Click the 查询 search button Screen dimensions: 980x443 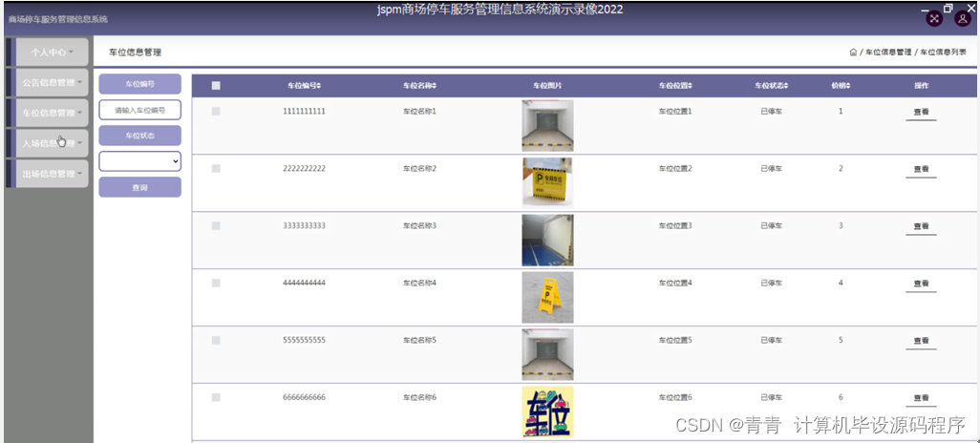point(140,187)
